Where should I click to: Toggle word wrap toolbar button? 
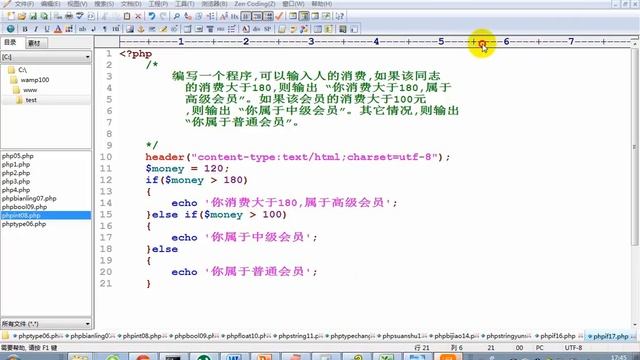tap(246, 16)
